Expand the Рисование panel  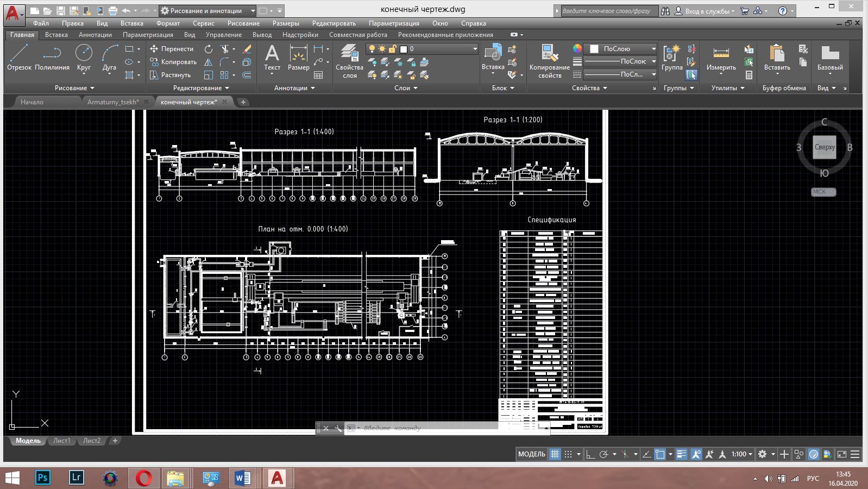[74, 88]
